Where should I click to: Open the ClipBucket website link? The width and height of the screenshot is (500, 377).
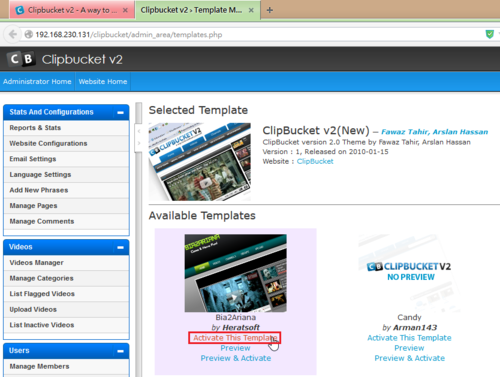click(315, 161)
